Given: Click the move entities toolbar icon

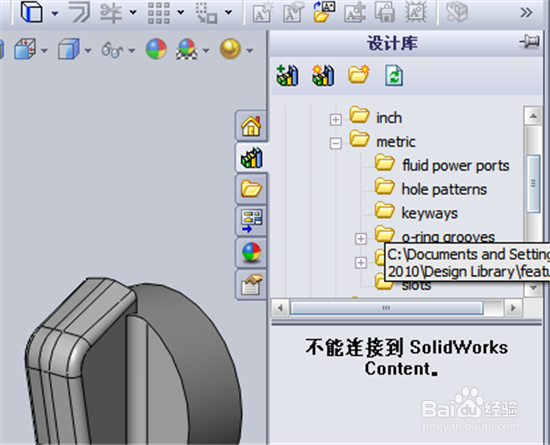Looking at the screenshot, I should click(x=206, y=13).
